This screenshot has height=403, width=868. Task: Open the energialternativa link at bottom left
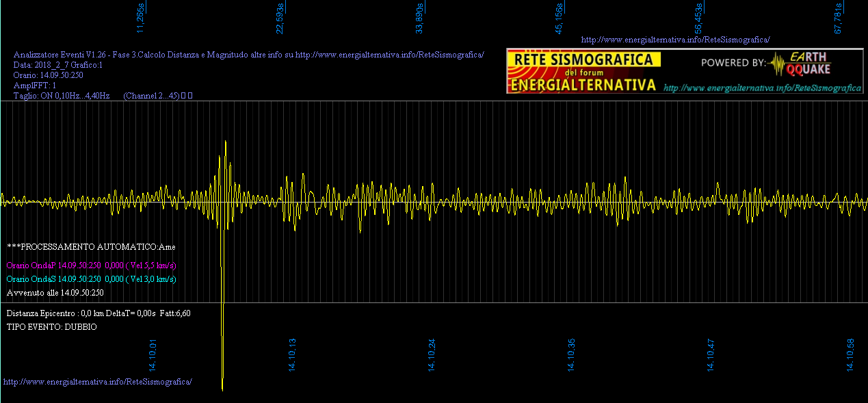98,381
